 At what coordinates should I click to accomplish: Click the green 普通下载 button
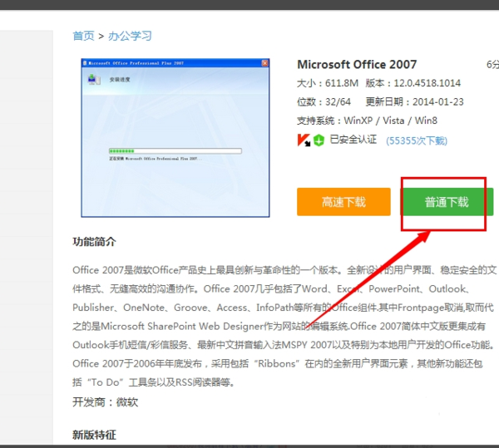[x=447, y=202]
